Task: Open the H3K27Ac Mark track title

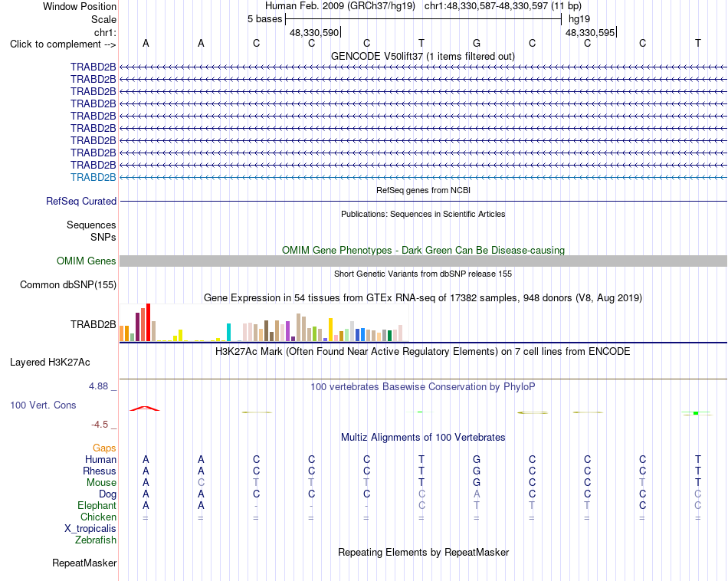Action: pyautogui.click(x=423, y=351)
